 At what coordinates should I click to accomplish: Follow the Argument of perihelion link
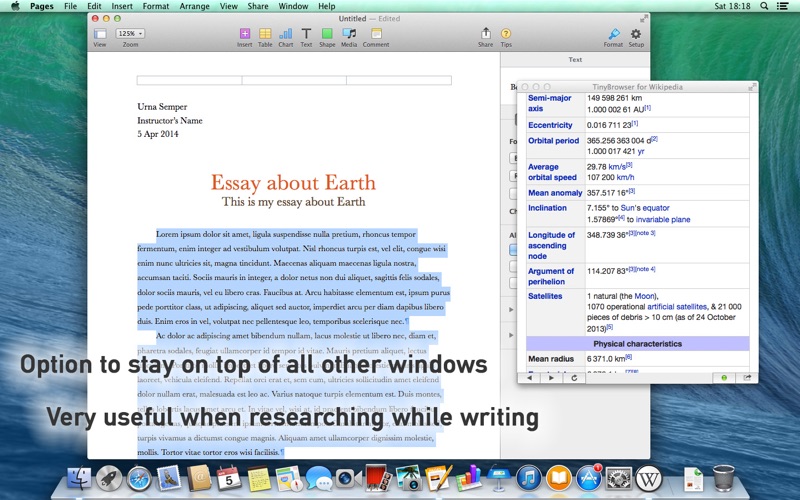(x=551, y=276)
